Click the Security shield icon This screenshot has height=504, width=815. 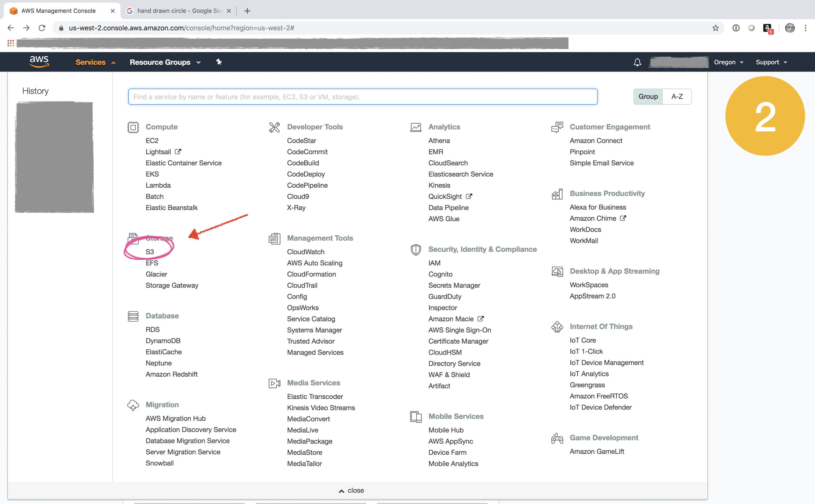point(415,250)
